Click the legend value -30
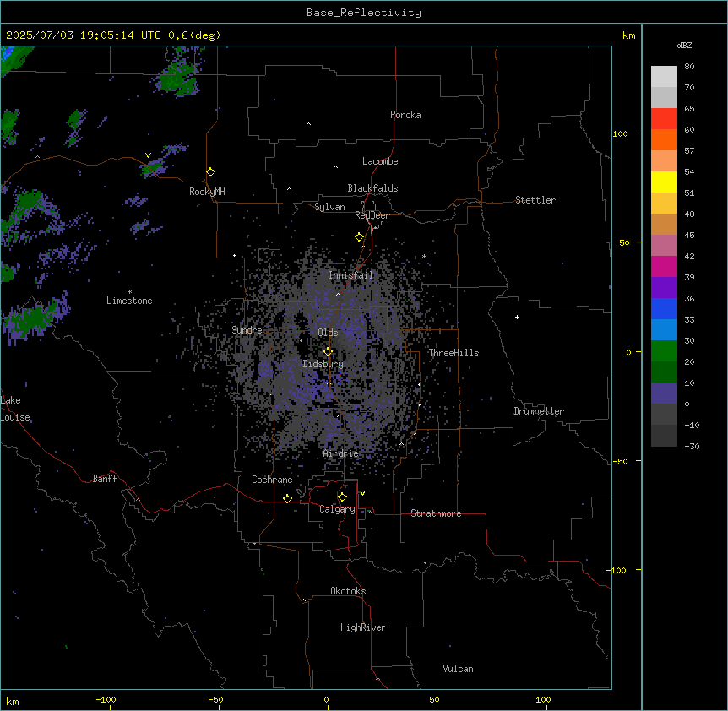This screenshot has width=728, height=711. tap(692, 447)
